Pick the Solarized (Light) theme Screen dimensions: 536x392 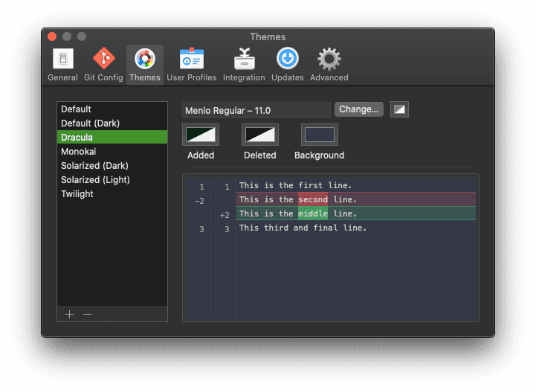pos(95,180)
